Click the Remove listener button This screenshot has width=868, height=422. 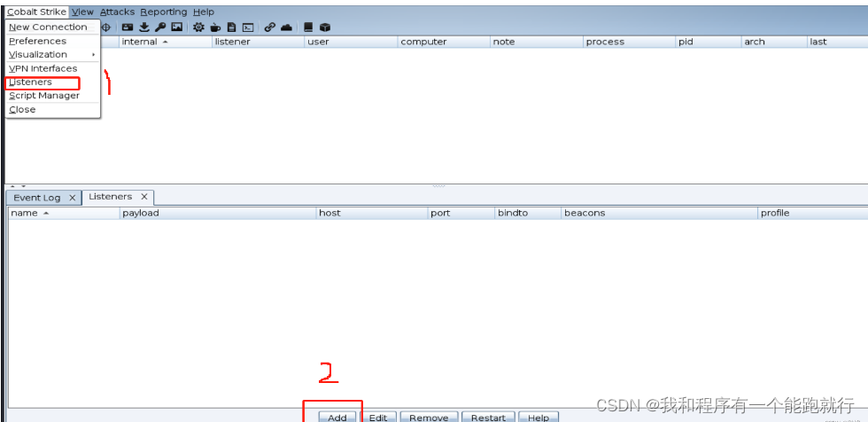[429, 418]
